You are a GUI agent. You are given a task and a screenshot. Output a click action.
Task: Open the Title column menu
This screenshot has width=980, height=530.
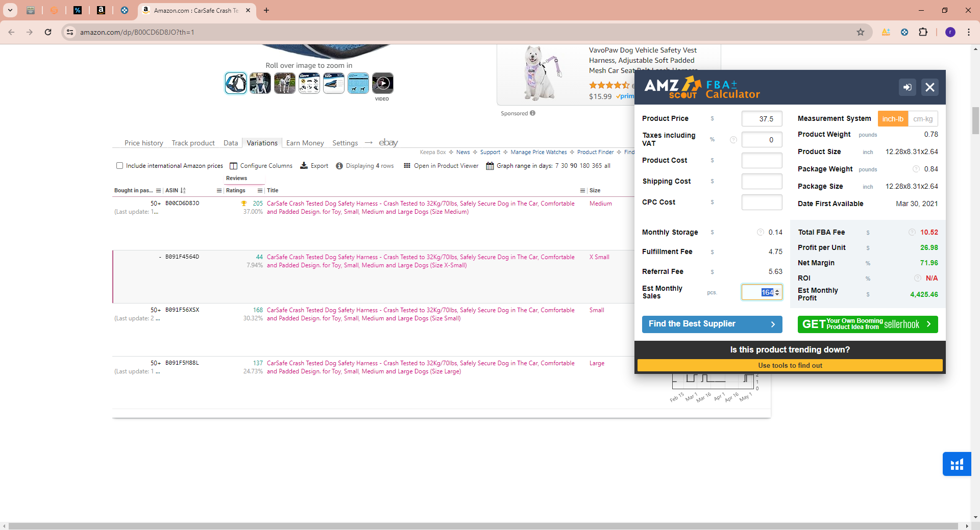click(583, 191)
